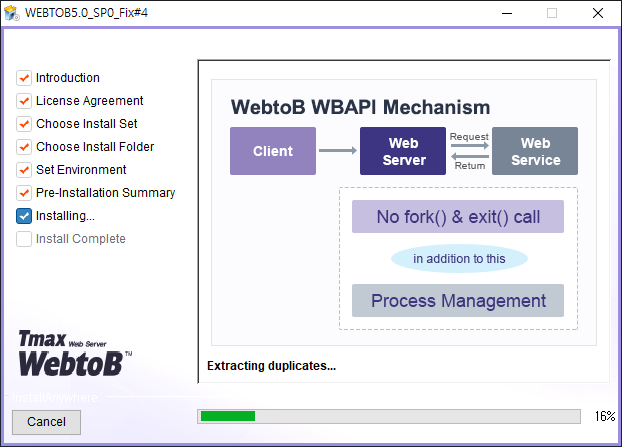Click the Set Environment step checkmark
This screenshot has width=622, height=447.
pos(24,170)
